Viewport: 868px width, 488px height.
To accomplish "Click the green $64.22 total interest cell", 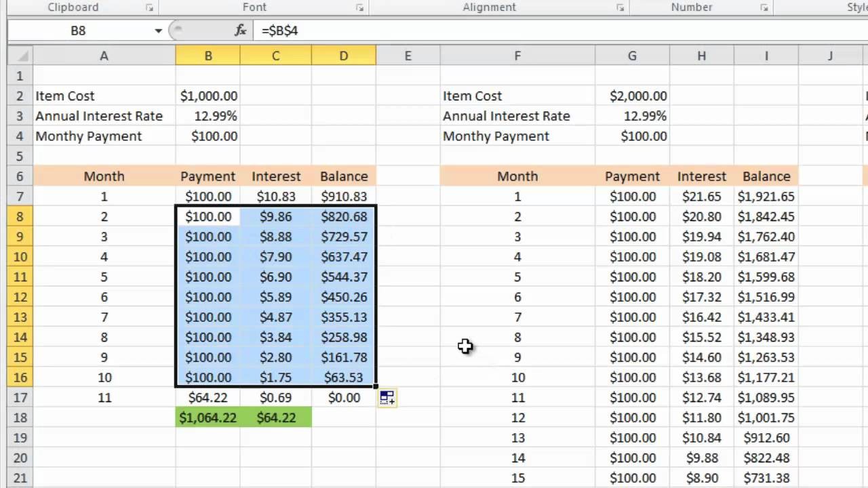I will pyautogui.click(x=276, y=418).
